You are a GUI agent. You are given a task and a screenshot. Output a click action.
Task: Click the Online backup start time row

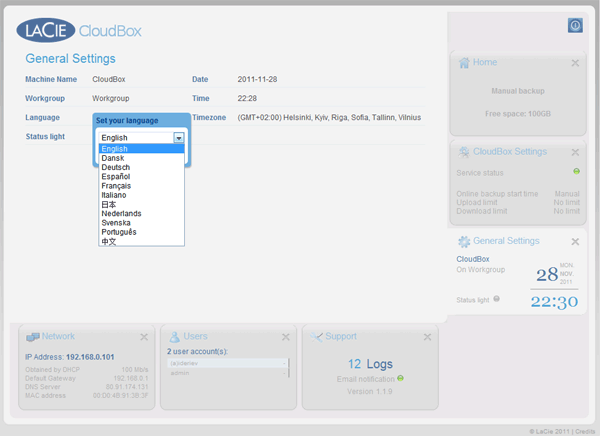518,194
